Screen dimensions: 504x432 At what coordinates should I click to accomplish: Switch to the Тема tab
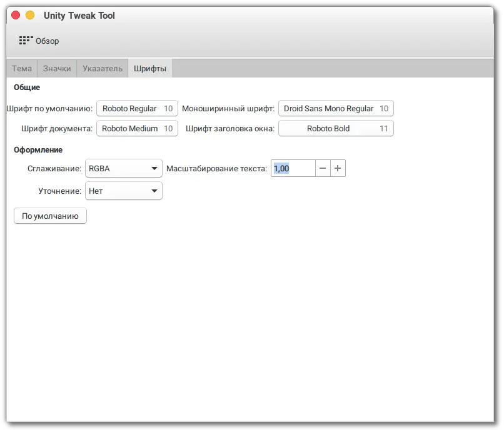pyautogui.click(x=22, y=69)
